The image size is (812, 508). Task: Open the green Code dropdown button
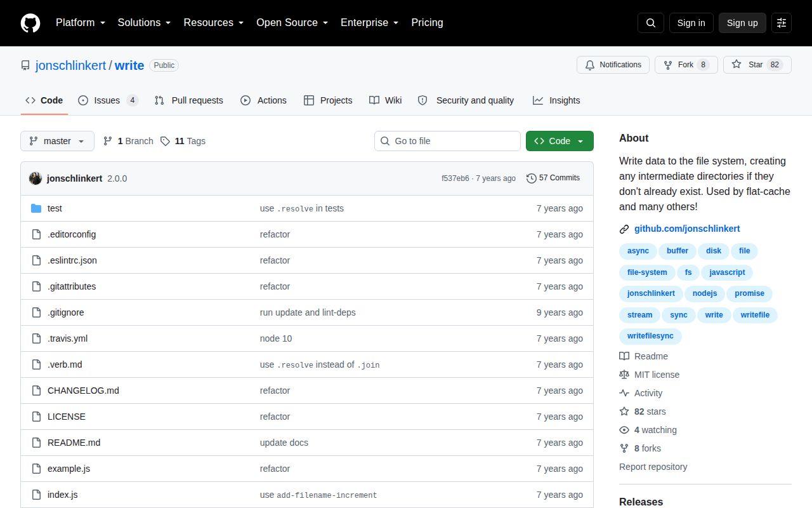point(560,141)
